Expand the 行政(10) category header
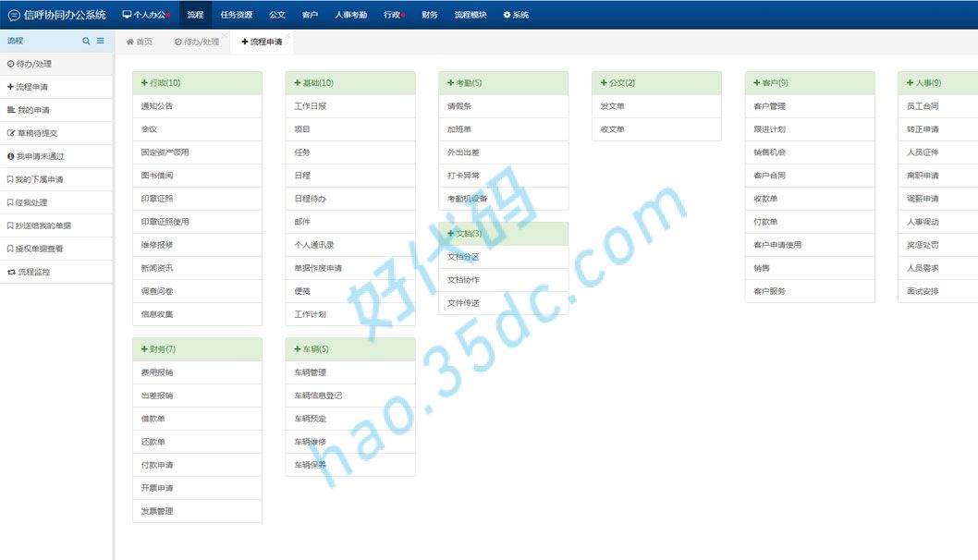Viewport: 978px width, 560px height. (x=197, y=83)
